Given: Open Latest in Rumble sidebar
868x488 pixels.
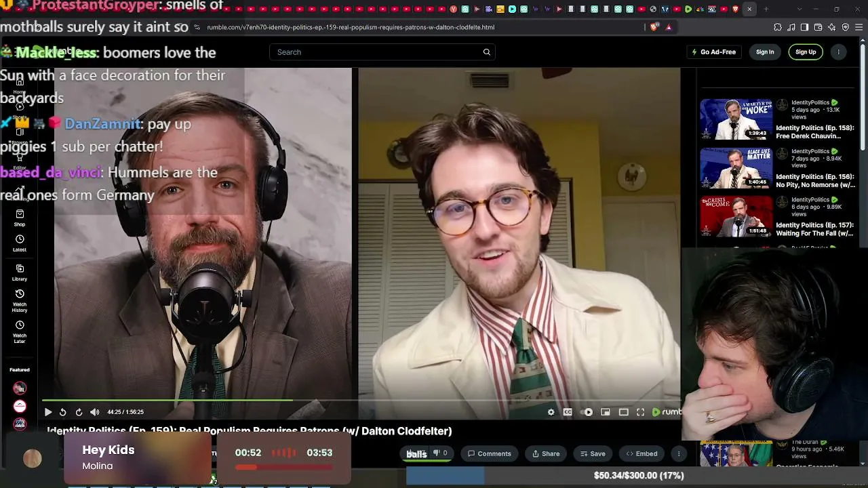Looking at the screenshot, I should pos(20,243).
